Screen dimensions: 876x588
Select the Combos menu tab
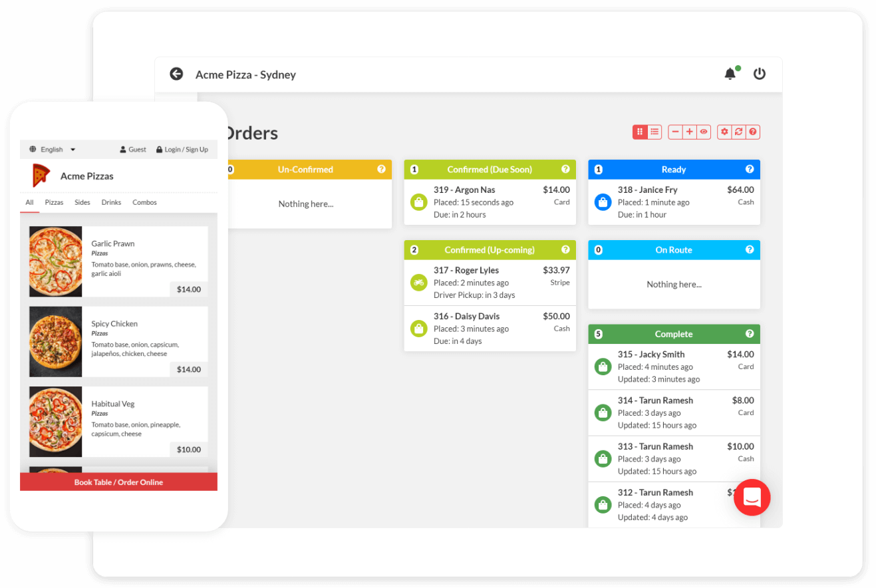(x=144, y=202)
